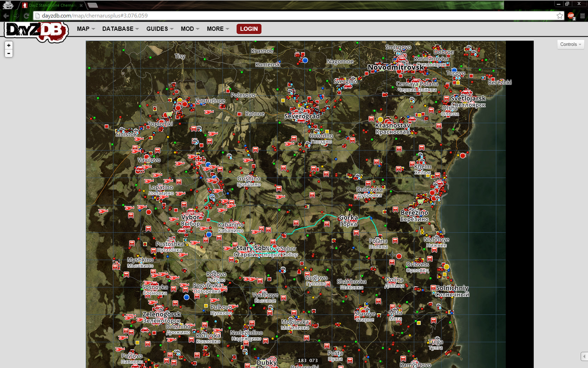Expand the MOD menu
Screen dimensions: 588x368
click(190, 29)
